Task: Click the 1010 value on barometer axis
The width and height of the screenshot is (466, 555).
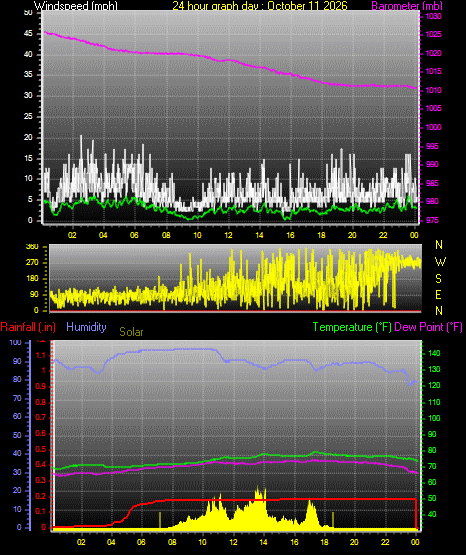Action: click(x=433, y=90)
